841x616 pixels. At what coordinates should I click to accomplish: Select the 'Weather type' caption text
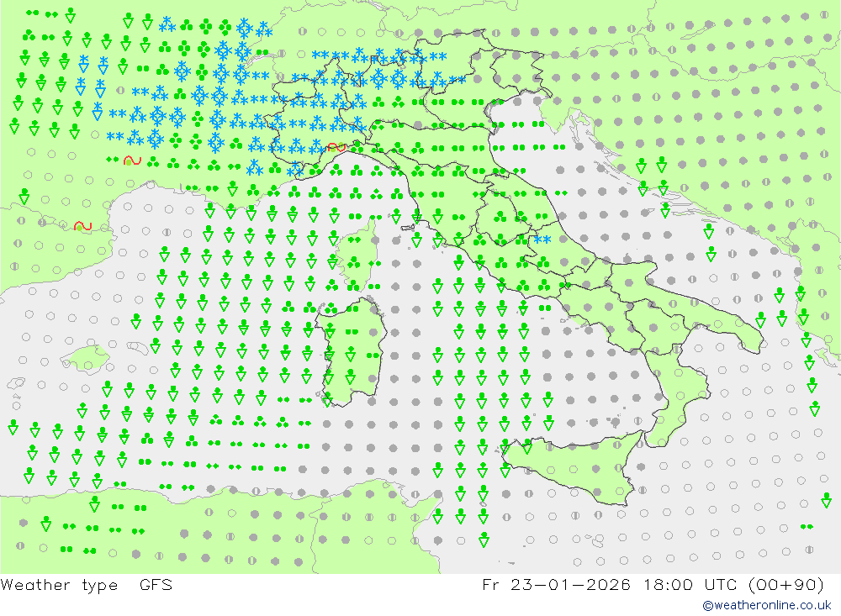59,585
